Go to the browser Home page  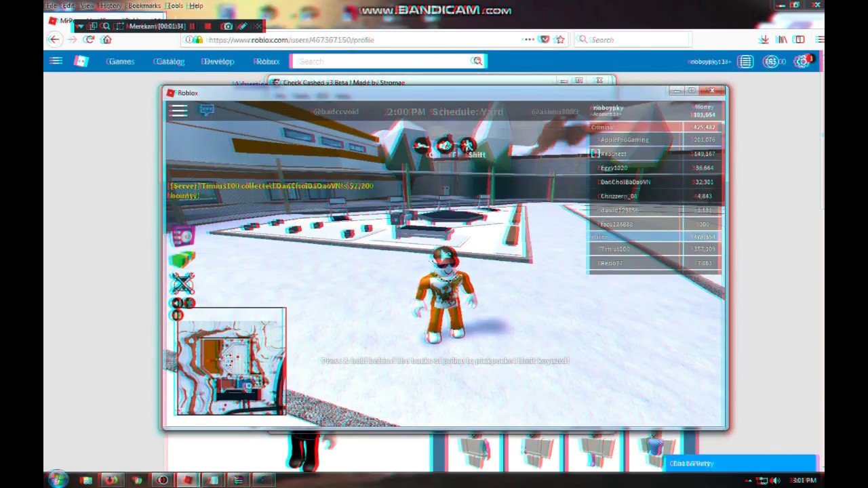[106, 39]
